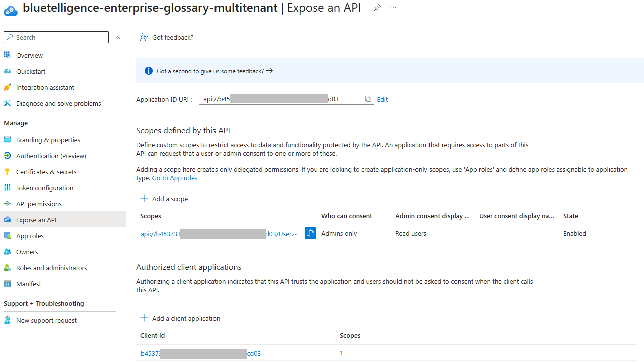Viewport: 644px width, 362px height.
Task: Click the Roles and administrators icon
Action: coord(7,268)
